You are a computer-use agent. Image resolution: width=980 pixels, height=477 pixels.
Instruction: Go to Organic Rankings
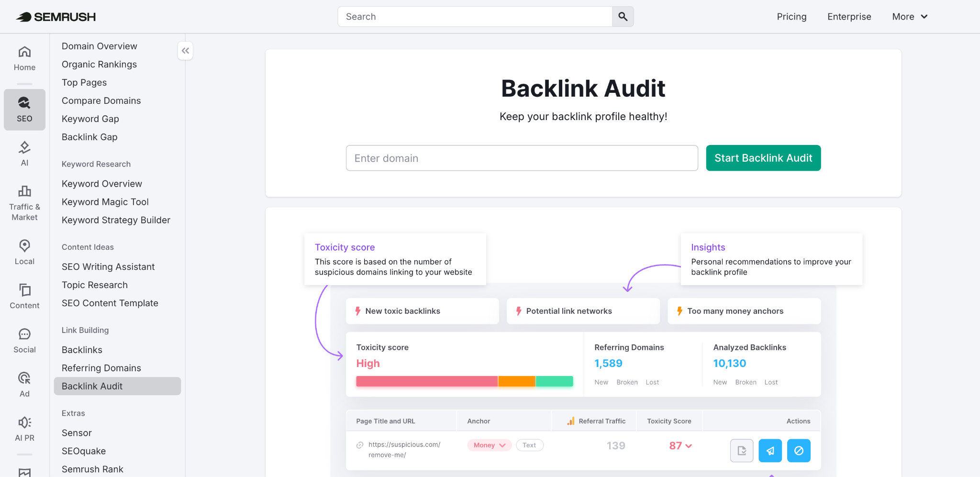(99, 64)
